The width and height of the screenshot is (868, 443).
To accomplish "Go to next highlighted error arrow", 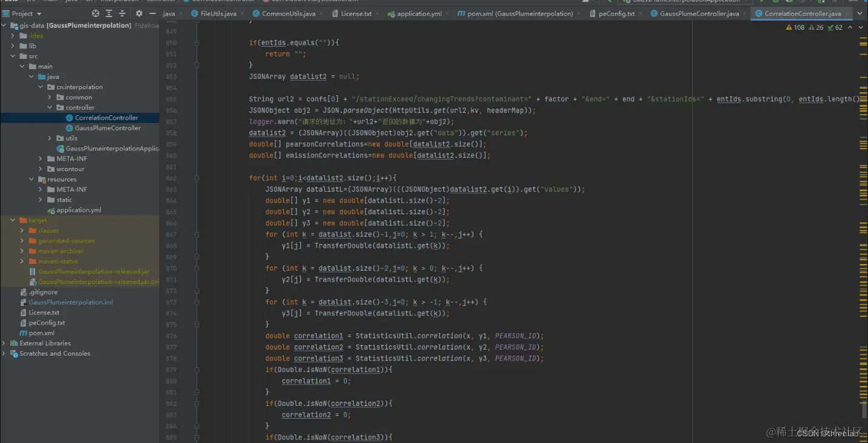I will (861, 27).
